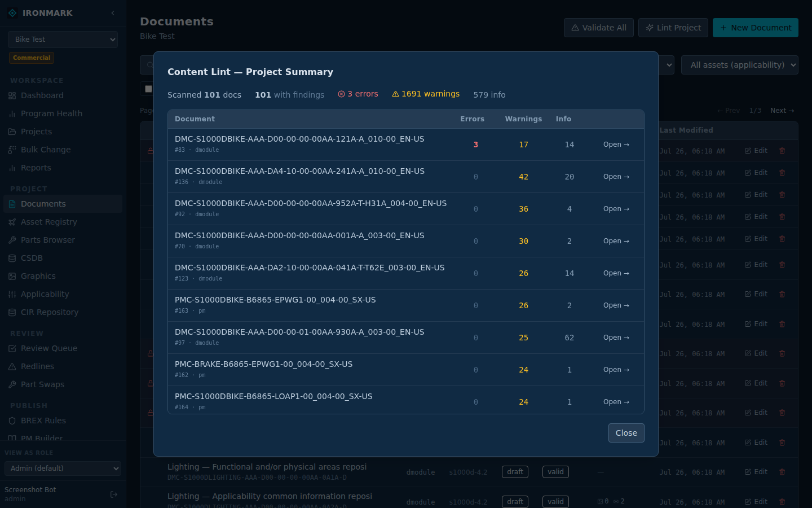812x508 pixels.
Task: Open lint results for document #123
Action: 616,273
